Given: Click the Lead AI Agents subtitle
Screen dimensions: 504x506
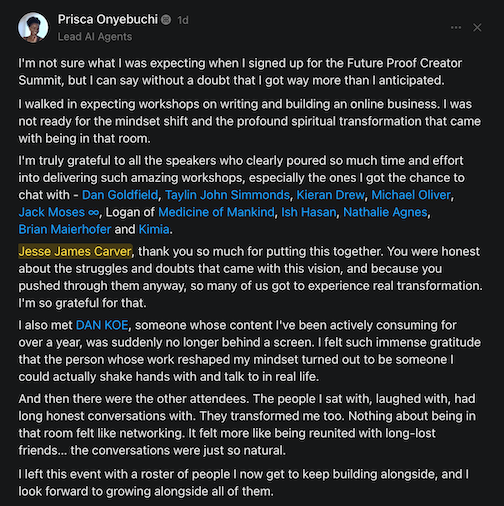Looking at the screenshot, I should point(95,37).
